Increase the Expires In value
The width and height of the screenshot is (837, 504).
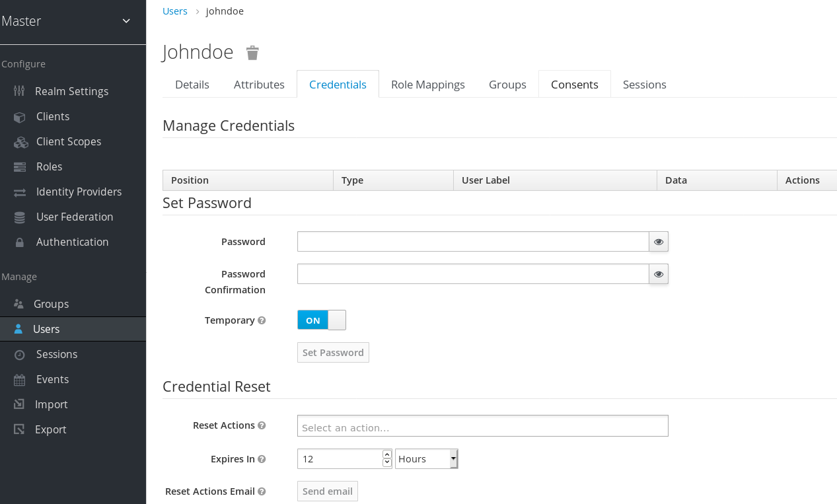(387, 454)
